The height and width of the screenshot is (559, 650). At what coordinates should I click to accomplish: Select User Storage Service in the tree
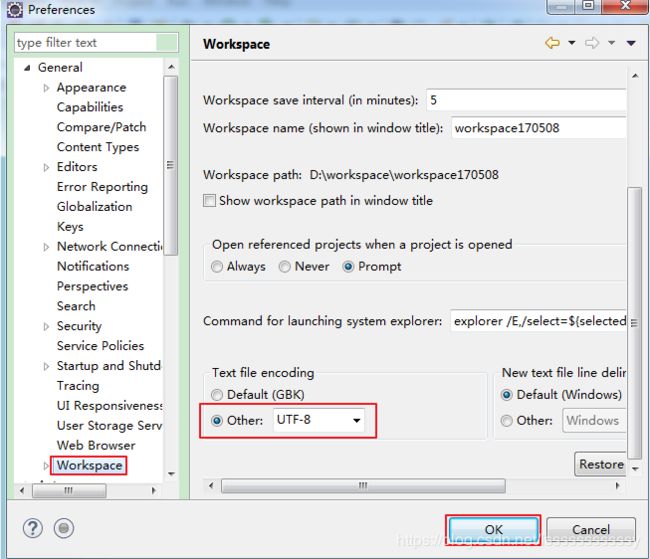click(x=109, y=426)
